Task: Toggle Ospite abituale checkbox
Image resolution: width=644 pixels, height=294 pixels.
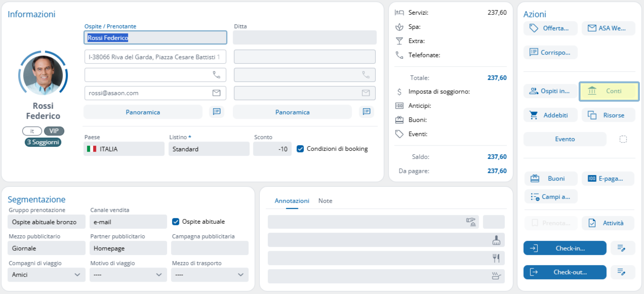Action: point(175,222)
